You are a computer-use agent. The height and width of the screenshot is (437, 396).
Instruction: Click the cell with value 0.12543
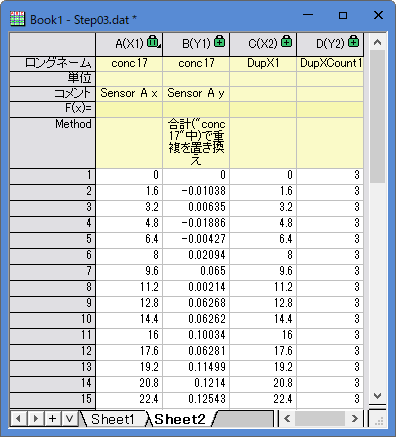coord(196,399)
